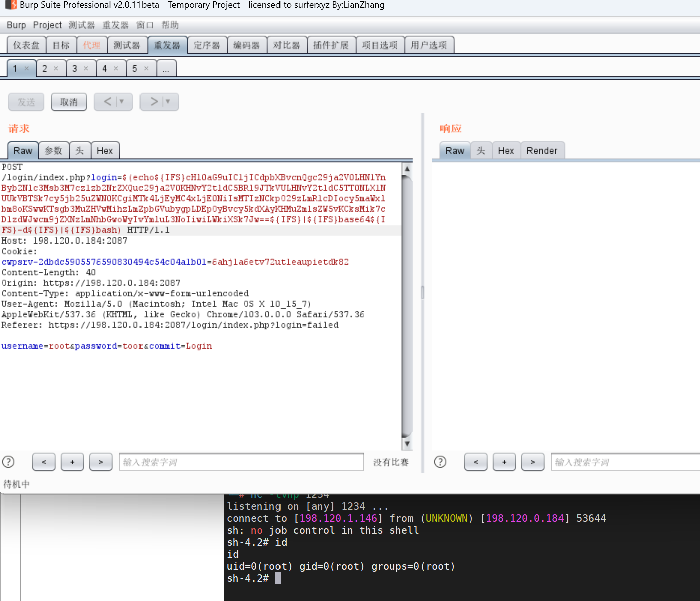Open the 帮助 menu
Screen dimensions: 700x601
(x=170, y=25)
